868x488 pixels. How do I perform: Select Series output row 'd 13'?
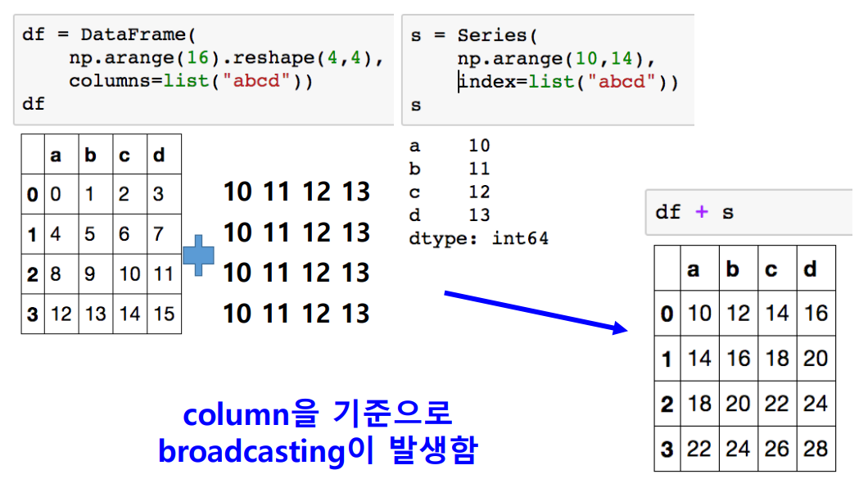(x=450, y=215)
